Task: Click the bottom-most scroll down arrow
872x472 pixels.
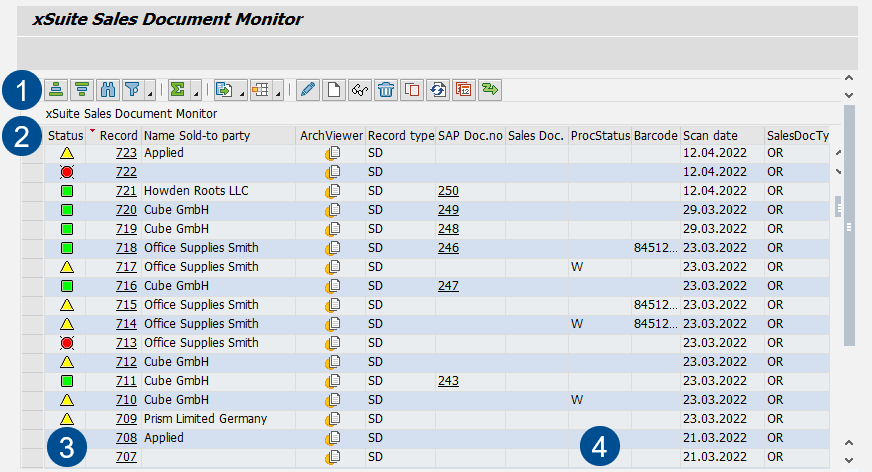Action: point(849,460)
